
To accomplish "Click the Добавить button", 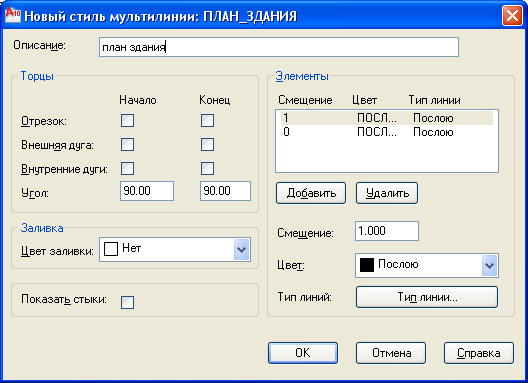I will coord(311,193).
